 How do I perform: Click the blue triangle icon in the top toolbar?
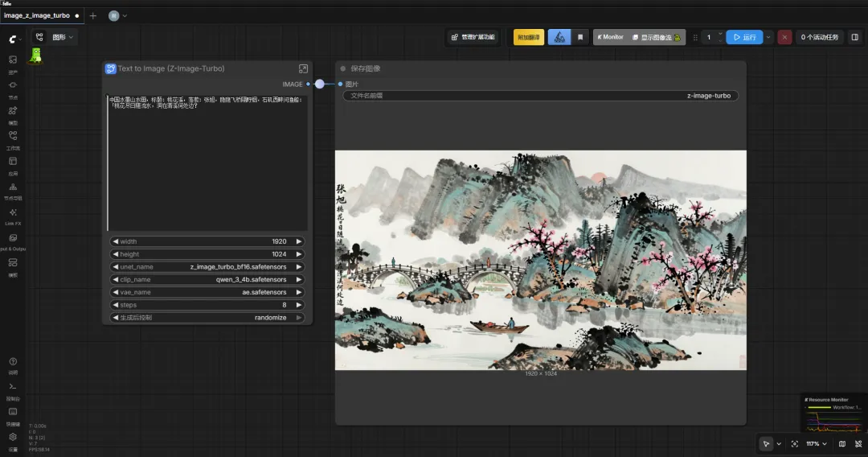(x=559, y=37)
